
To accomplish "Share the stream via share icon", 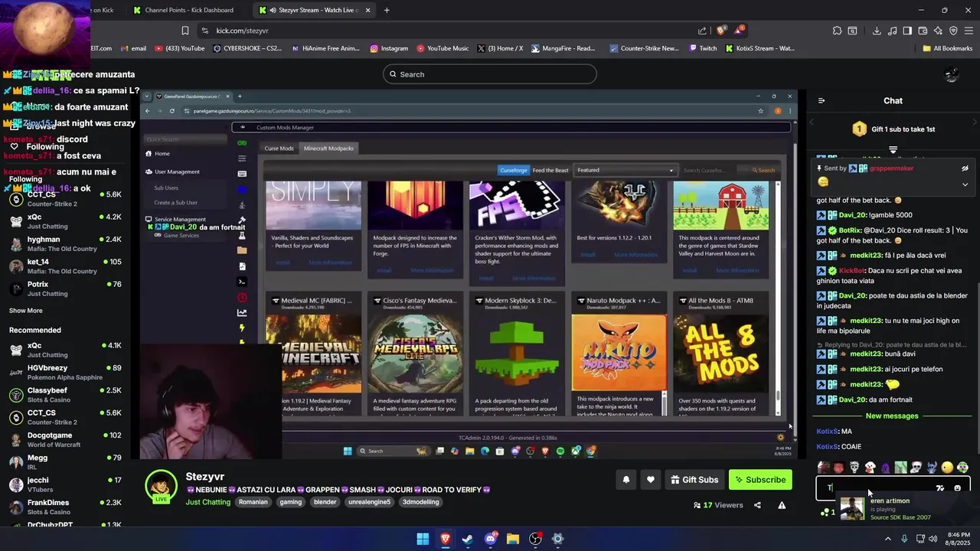I will coord(757,505).
